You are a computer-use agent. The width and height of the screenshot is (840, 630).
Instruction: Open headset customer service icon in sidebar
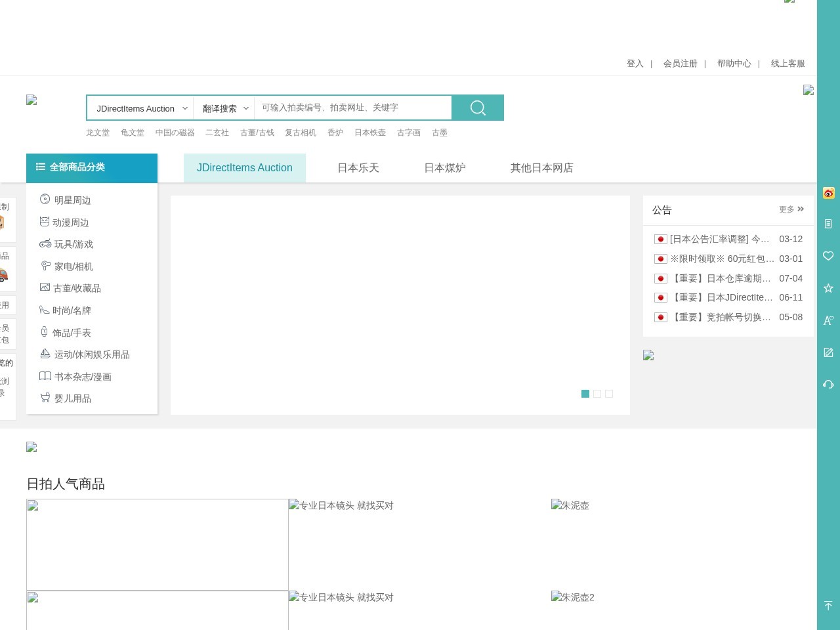click(828, 385)
